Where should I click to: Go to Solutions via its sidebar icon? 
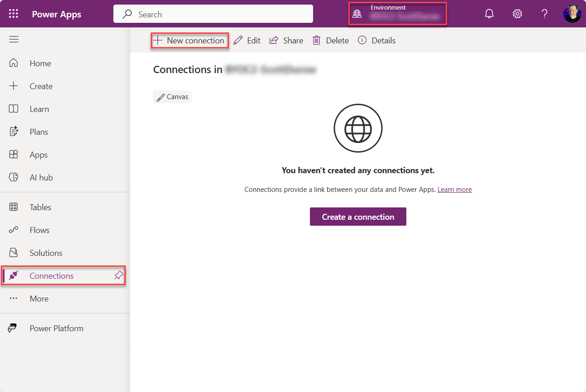[x=14, y=253]
